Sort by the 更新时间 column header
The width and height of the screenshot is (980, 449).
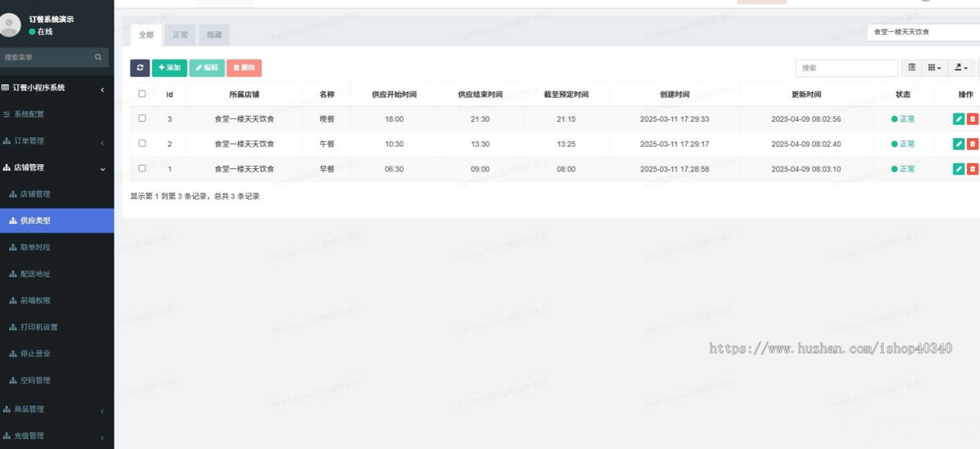[806, 95]
